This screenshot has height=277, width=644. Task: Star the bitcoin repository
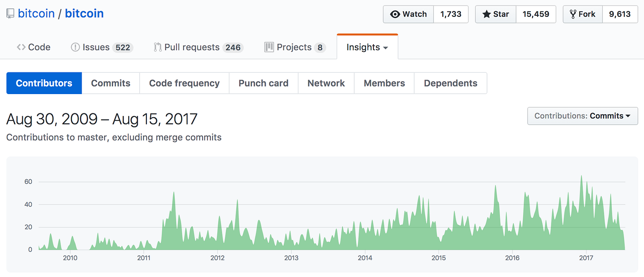pyautogui.click(x=496, y=14)
